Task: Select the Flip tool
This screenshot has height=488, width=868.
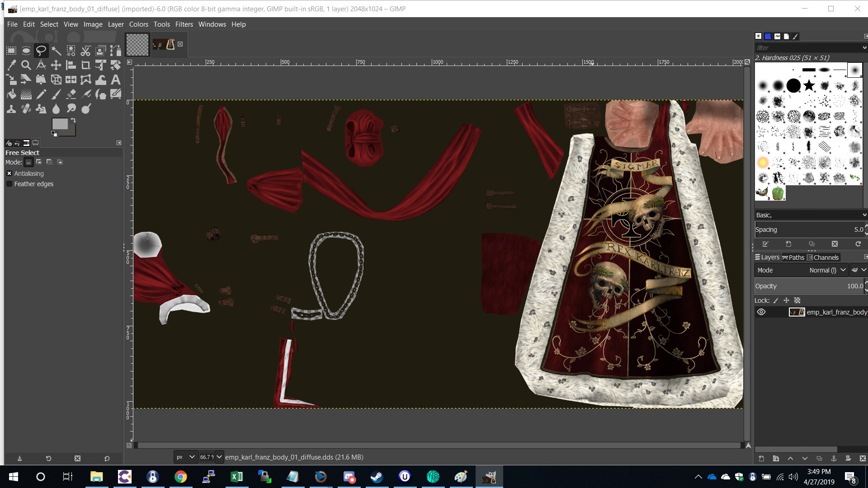Action: tap(71, 80)
